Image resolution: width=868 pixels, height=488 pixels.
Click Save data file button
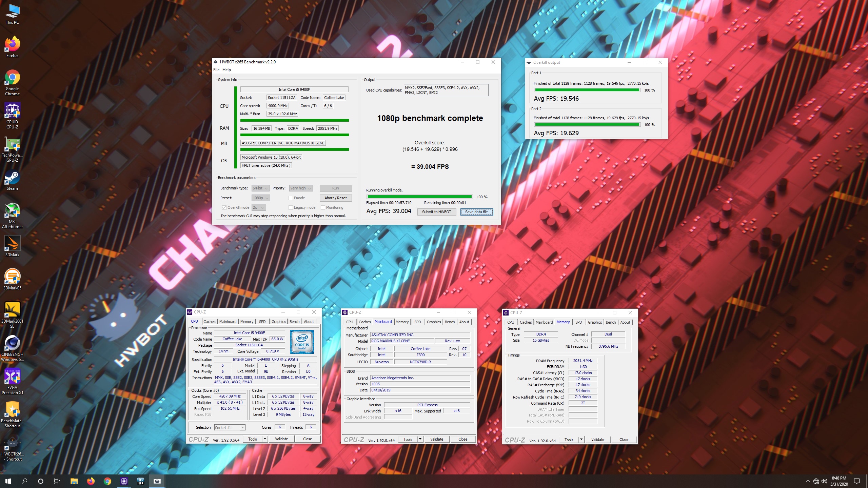(x=476, y=212)
